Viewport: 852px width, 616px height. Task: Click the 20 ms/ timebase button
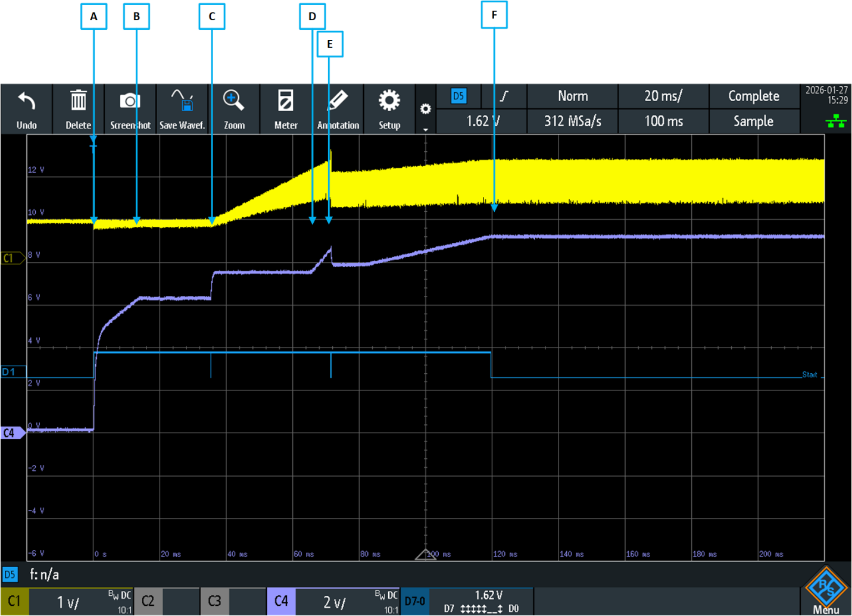coord(663,96)
